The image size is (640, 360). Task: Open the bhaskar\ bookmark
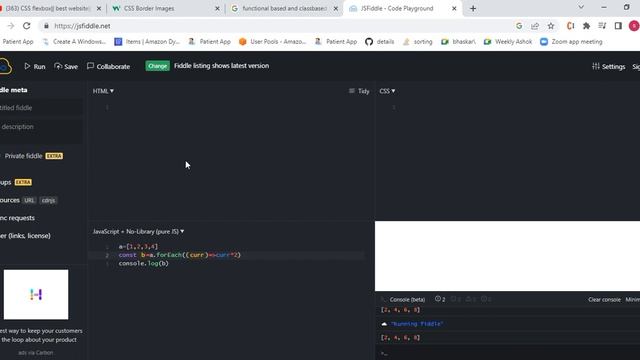tap(458, 42)
